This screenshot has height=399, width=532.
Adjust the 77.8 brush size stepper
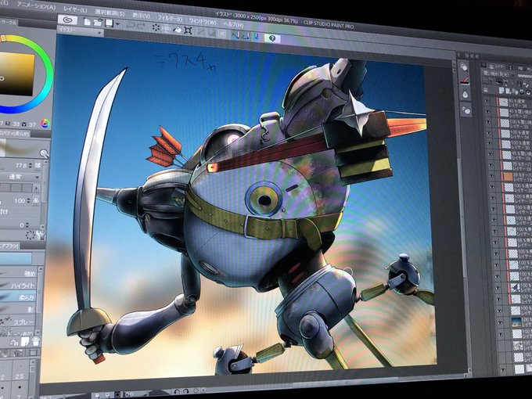coord(31,165)
